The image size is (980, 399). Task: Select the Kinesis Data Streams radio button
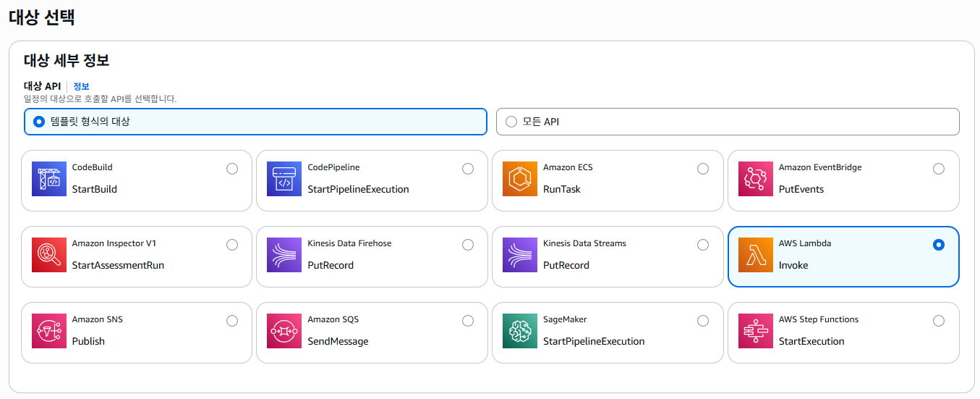tap(703, 245)
